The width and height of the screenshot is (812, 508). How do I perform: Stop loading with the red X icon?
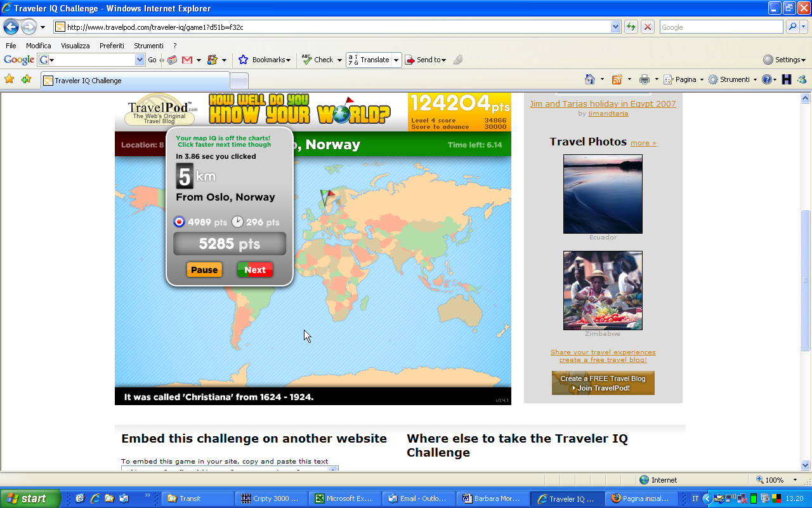point(648,27)
